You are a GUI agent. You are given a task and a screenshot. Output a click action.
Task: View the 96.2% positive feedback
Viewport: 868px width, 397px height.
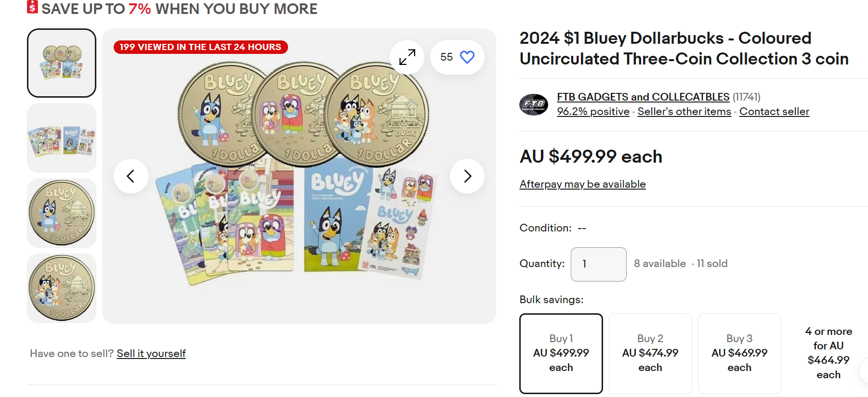click(593, 111)
